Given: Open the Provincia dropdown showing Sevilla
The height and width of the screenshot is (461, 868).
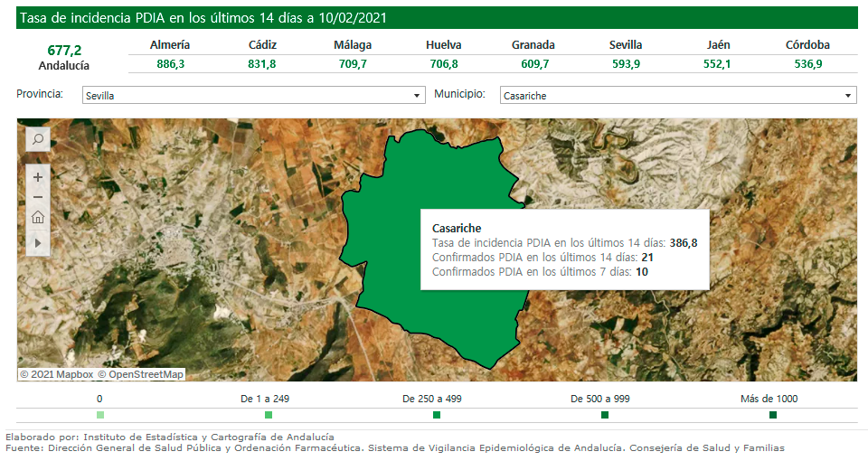Looking at the screenshot, I should (252, 96).
